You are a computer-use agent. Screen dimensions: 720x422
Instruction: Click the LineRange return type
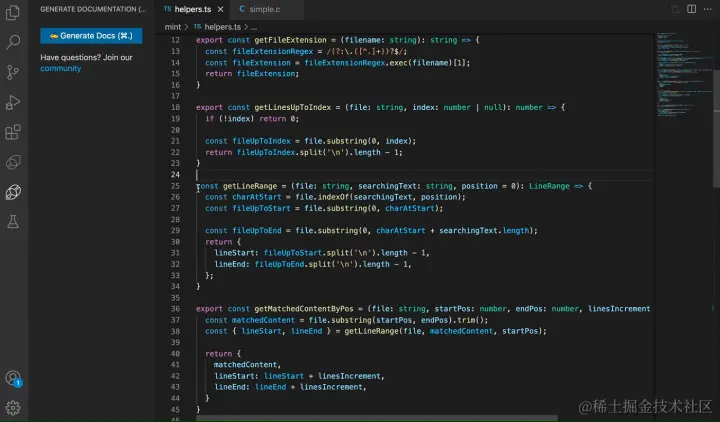click(x=549, y=186)
